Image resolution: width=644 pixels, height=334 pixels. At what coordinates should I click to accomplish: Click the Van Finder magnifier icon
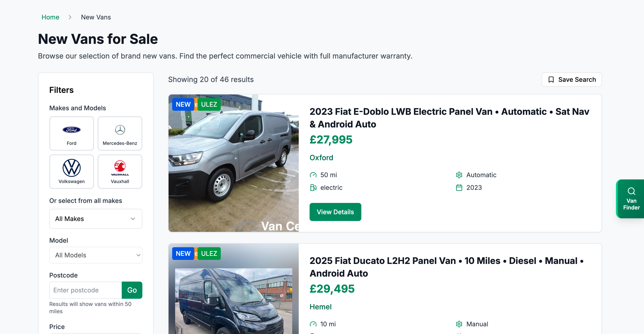pyautogui.click(x=631, y=191)
